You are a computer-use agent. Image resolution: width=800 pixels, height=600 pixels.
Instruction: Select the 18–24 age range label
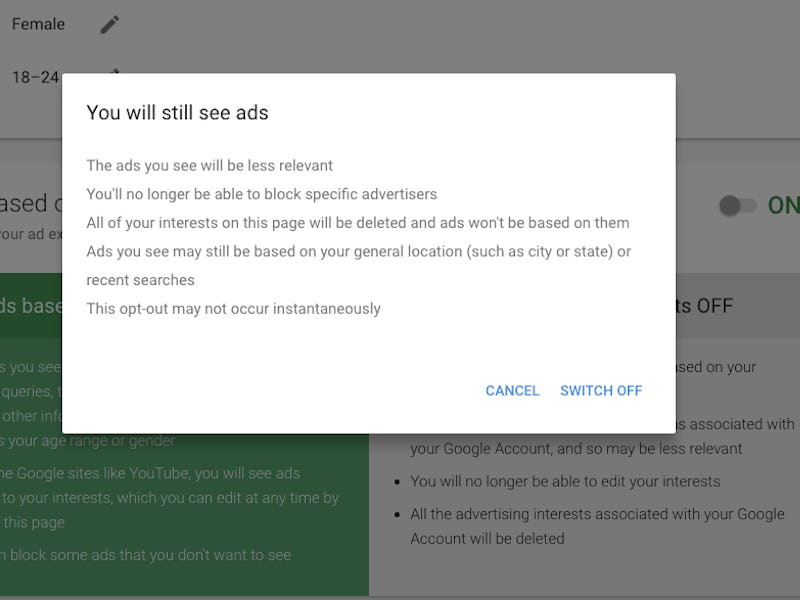[35, 77]
